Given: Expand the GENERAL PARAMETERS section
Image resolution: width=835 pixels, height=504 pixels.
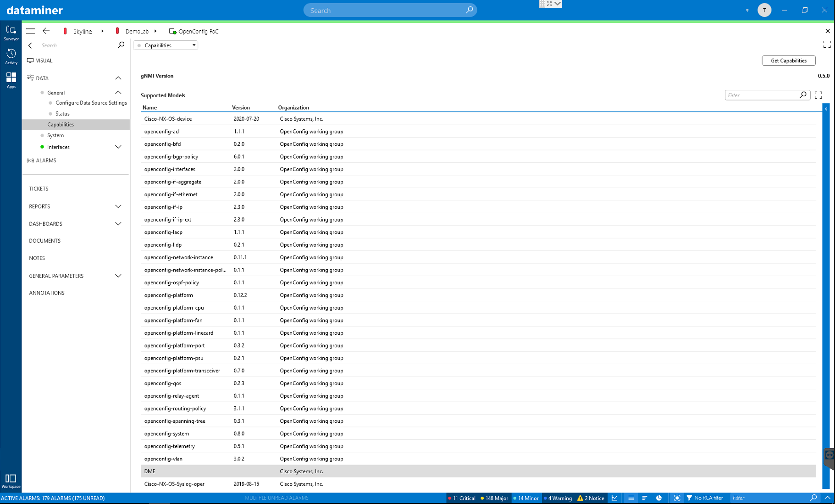Looking at the screenshot, I should (x=118, y=276).
